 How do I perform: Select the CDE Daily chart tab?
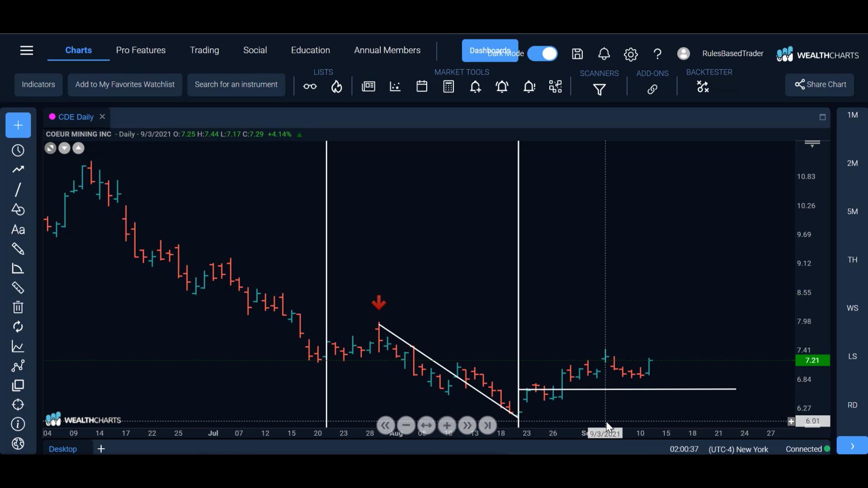tap(75, 117)
